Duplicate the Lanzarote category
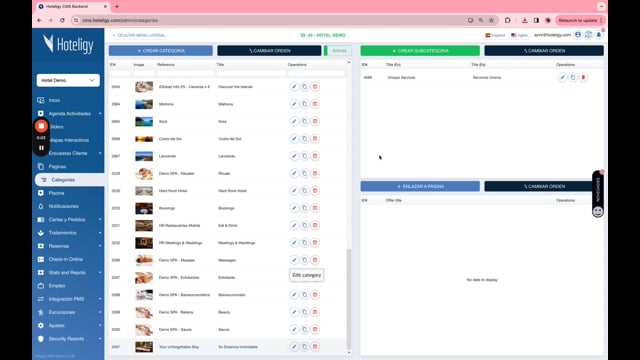The width and height of the screenshot is (640, 360). pos(304,156)
